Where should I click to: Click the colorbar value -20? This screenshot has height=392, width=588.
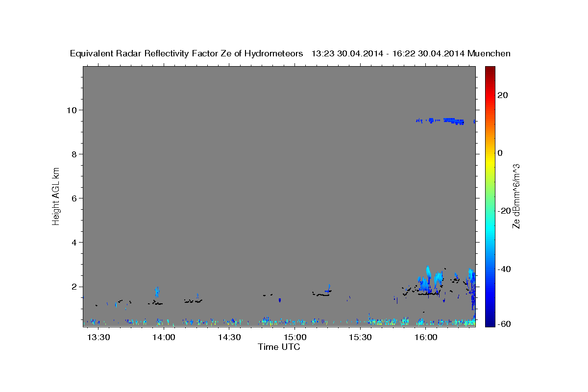click(x=504, y=211)
